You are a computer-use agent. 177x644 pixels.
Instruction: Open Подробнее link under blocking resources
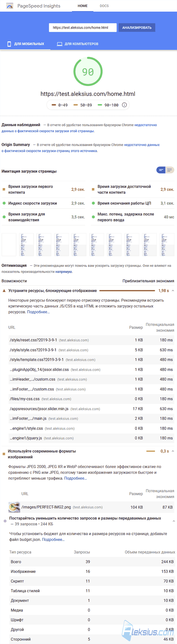click(x=38, y=312)
